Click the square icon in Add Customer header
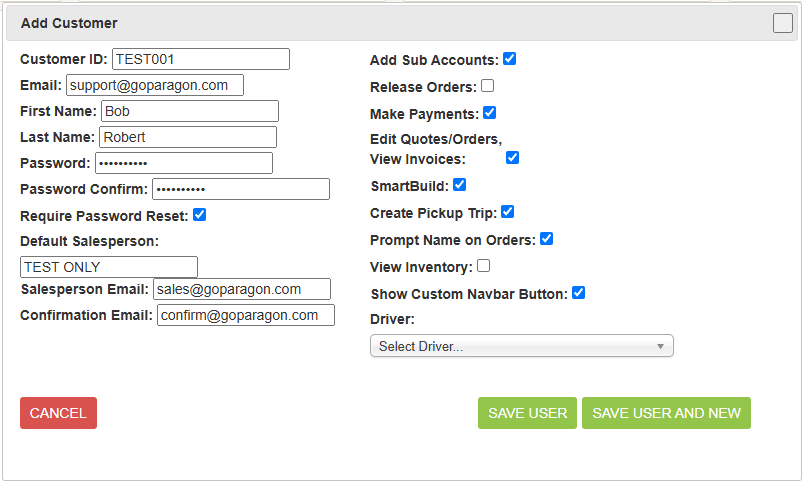Viewport: 802px width, 482px height. (x=783, y=23)
